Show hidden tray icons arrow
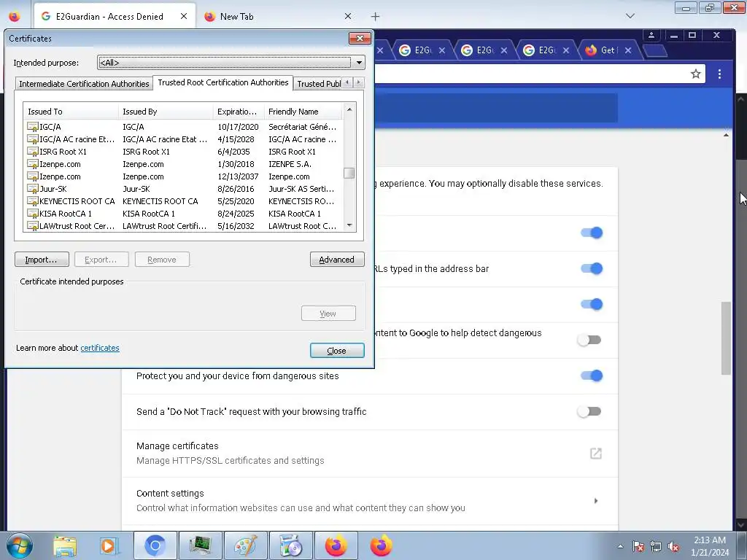The width and height of the screenshot is (747, 560). [620, 546]
